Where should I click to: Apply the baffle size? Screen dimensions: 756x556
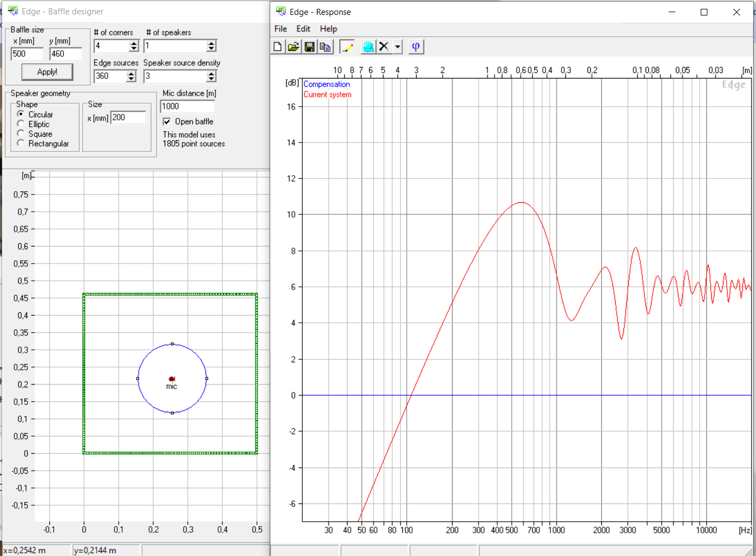coord(47,72)
